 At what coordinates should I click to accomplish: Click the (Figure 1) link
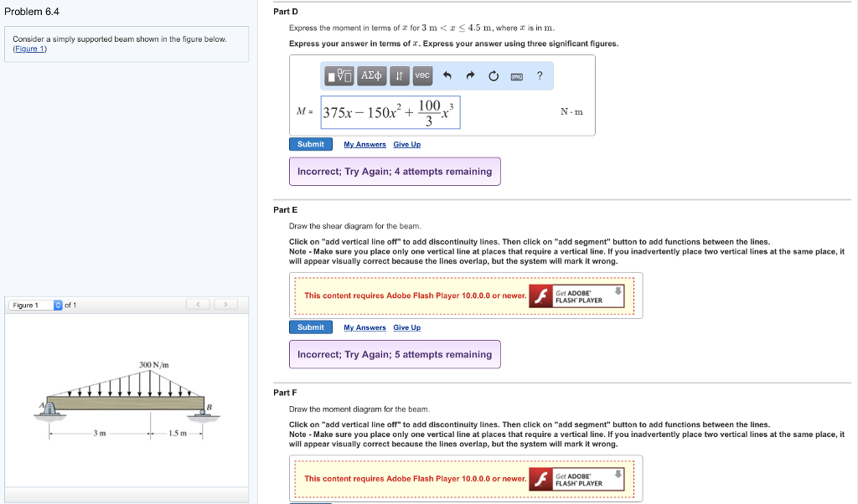[x=30, y=49]
